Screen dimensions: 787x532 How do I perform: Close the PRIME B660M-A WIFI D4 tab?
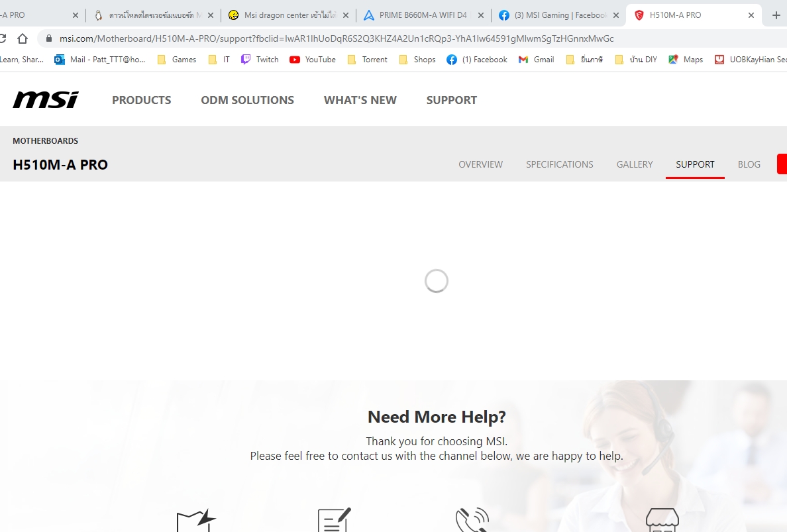[x=481, y=15]
